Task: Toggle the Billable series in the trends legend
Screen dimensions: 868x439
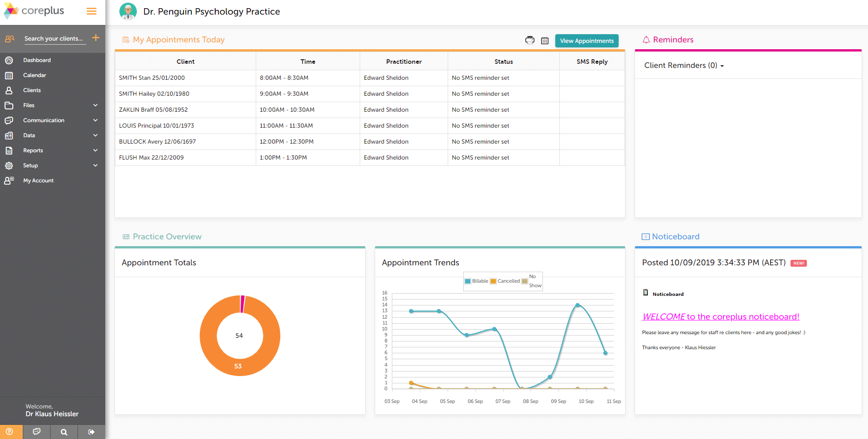Action: click(476, 281)
